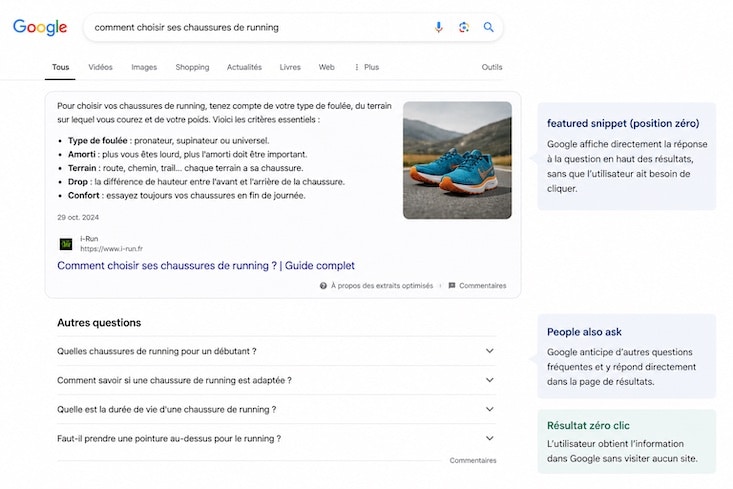Click Commentaires link below Autres questions
733x489 pixels.
pyautogui.click(x=473, y=460)
